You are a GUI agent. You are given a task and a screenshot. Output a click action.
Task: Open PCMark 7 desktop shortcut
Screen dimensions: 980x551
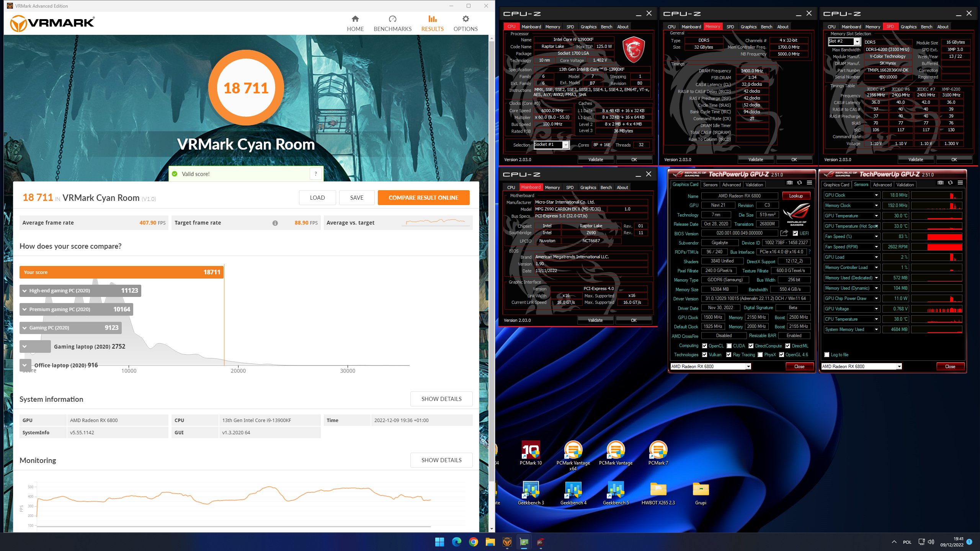click(x=658, y=454)
